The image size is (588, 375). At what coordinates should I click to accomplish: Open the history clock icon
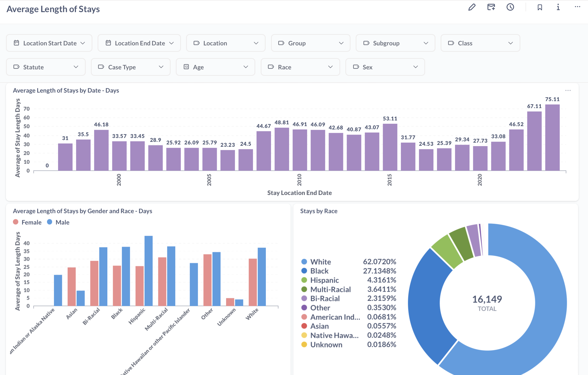point(510,7)
